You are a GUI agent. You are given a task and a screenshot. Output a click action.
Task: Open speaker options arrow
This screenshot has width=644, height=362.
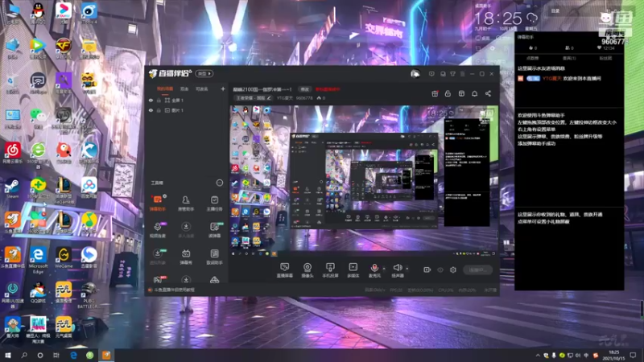(407, 269)
